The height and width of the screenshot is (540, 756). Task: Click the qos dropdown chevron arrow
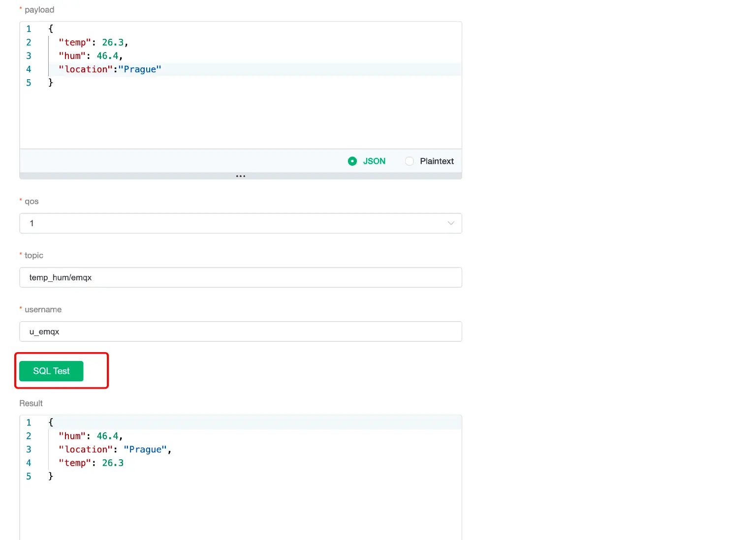pyautogui.click(x=451, y=223)
